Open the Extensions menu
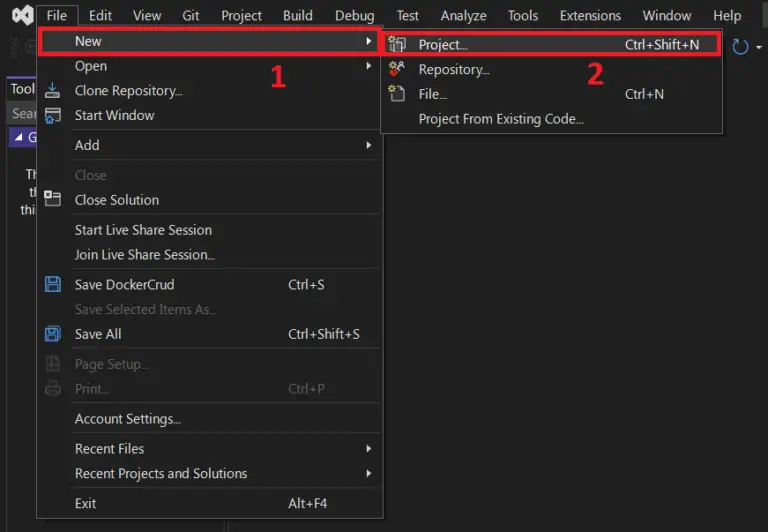Viewport: 768px width, 532px height. [x=590, y=16]
